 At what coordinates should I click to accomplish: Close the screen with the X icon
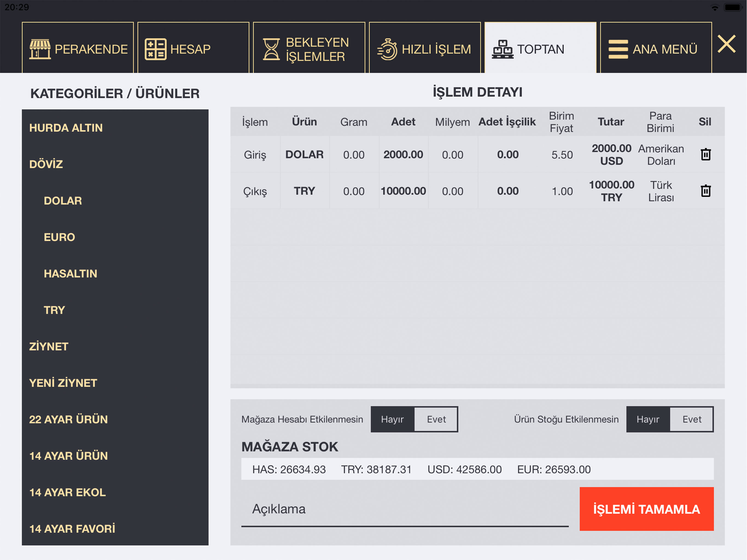click(x=726, y=44)
